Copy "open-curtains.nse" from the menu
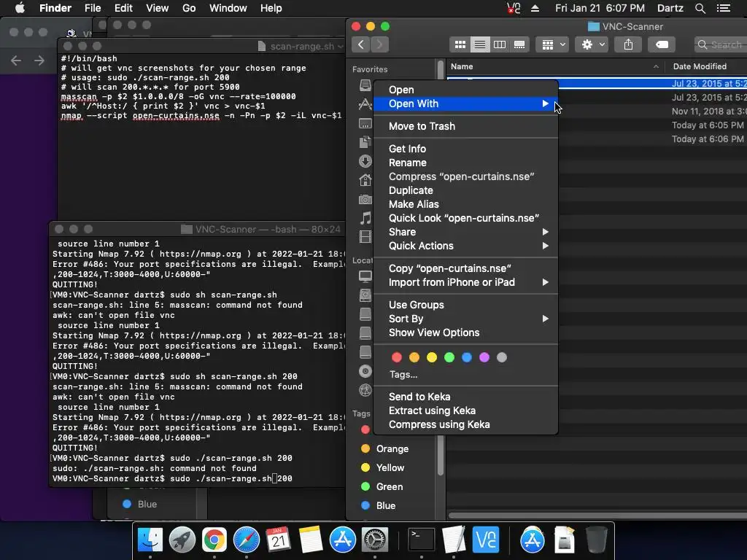Viewport: 747px width, 560px height. coord(465,268)
